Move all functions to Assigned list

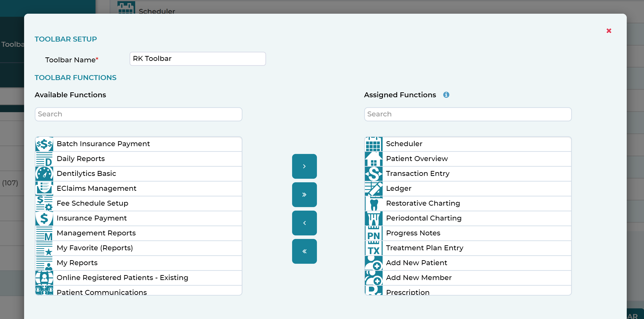(x=304, y=195)
